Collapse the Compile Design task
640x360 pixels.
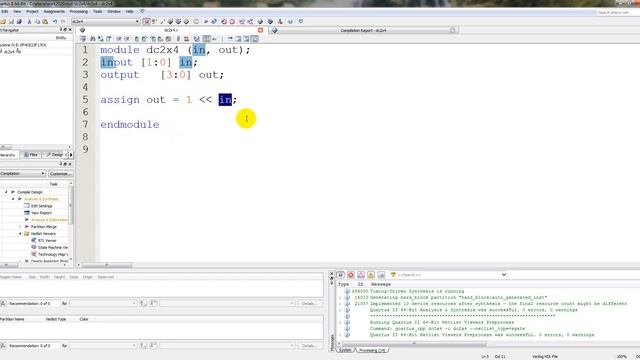point(6,192)
